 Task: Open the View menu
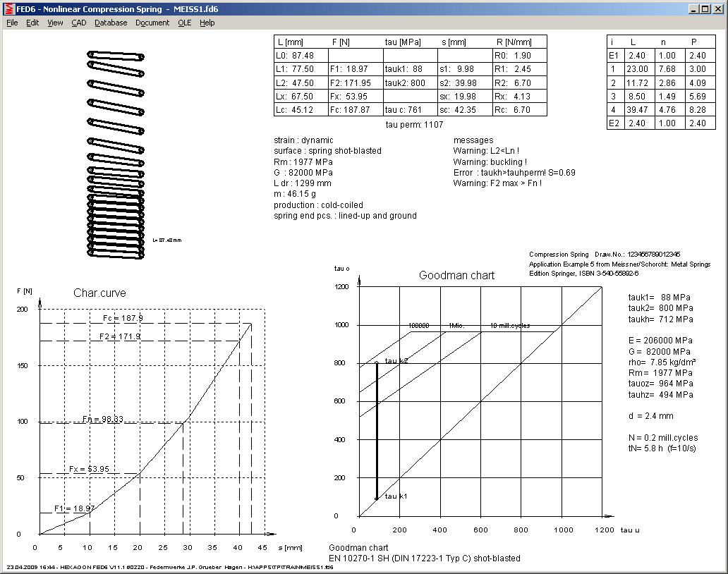[55, 23]
